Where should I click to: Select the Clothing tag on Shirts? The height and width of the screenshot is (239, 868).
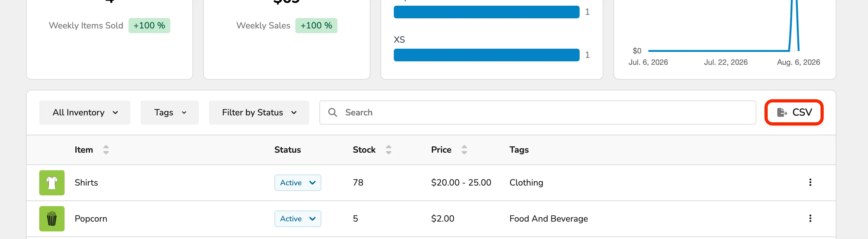(x=526, y=183)
